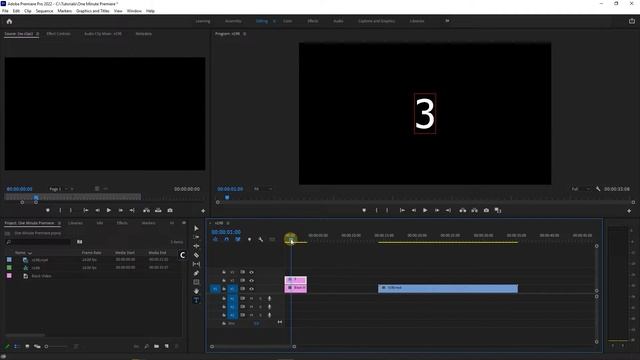640x360 pixels.
Task: Select the Razor tool
Action: [x=196, y=255]
